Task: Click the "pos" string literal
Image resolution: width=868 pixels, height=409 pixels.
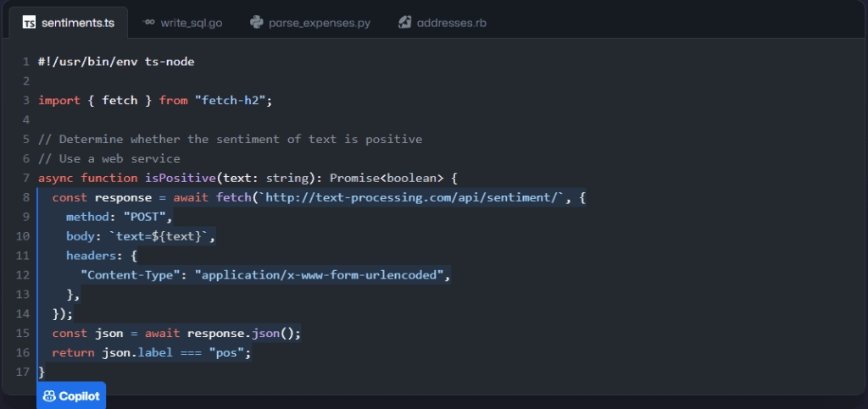Action: coord(227,352)
